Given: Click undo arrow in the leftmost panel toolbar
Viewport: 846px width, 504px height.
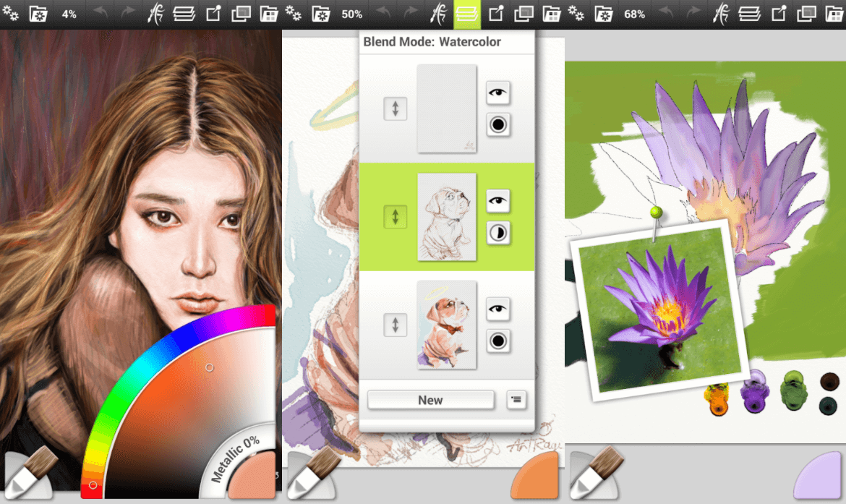Looking at the screenshot, I should [101, 14].
